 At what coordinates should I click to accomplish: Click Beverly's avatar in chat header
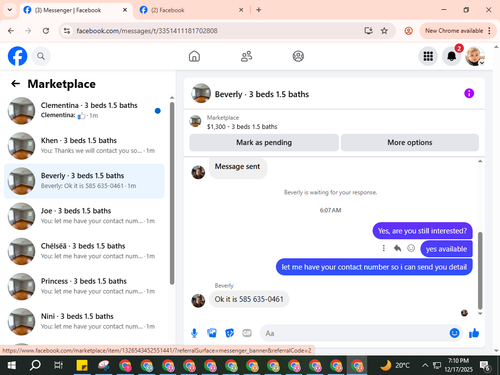pos(201,93)
